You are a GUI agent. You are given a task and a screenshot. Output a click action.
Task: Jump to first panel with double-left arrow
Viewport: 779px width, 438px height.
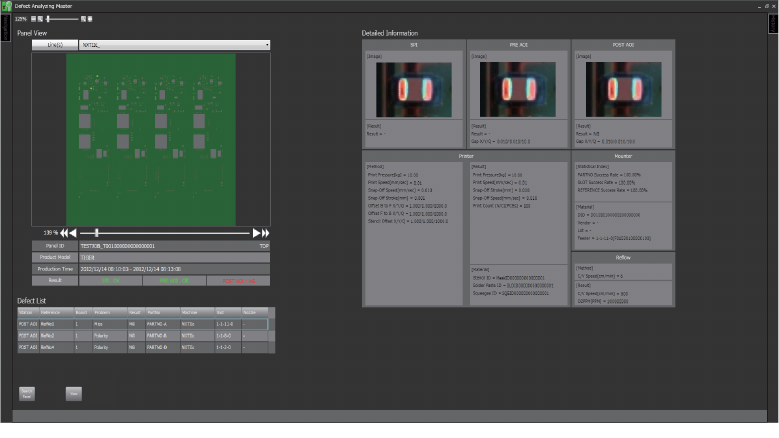(x=64, y=232)
